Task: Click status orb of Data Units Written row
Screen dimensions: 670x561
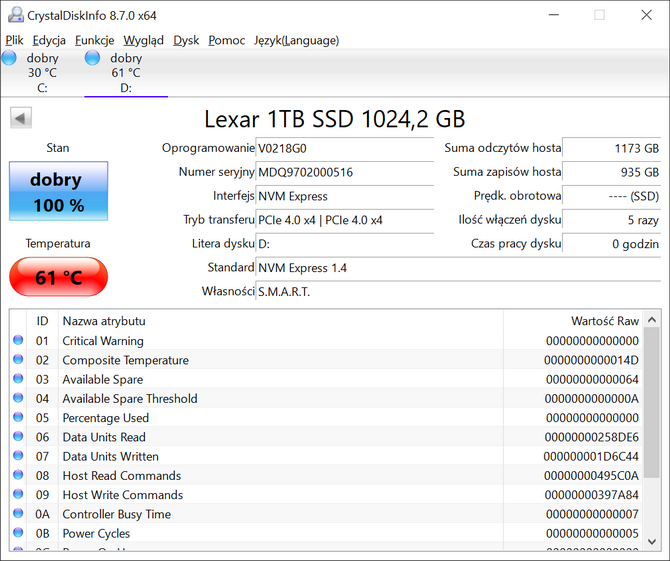Action: 18,455
